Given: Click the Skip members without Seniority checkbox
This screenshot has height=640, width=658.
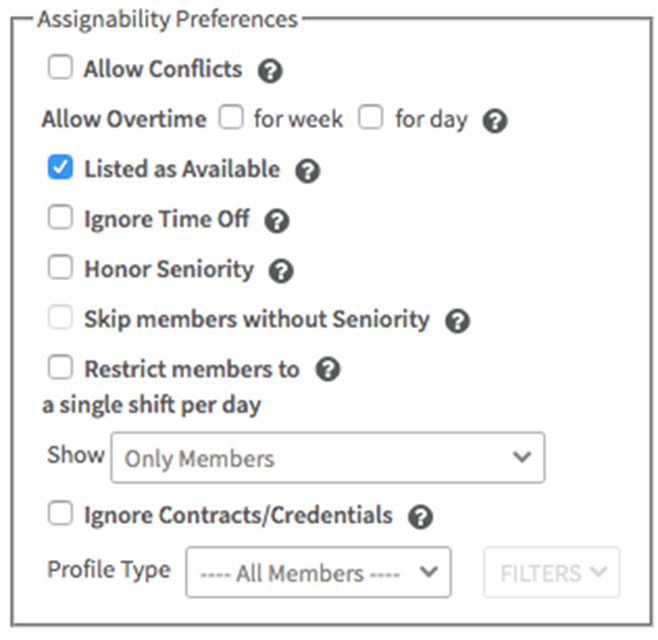Looking at the screenshot, I should coord(60,317).
